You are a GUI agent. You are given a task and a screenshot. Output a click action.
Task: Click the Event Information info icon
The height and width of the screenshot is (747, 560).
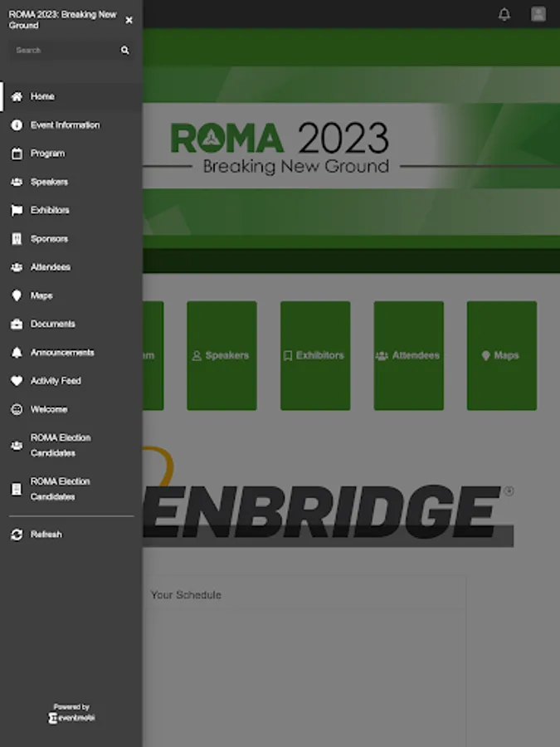click(17, 125)
